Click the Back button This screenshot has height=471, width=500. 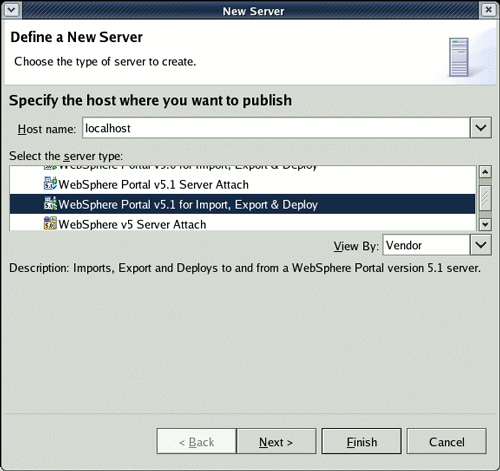point(196,442)
